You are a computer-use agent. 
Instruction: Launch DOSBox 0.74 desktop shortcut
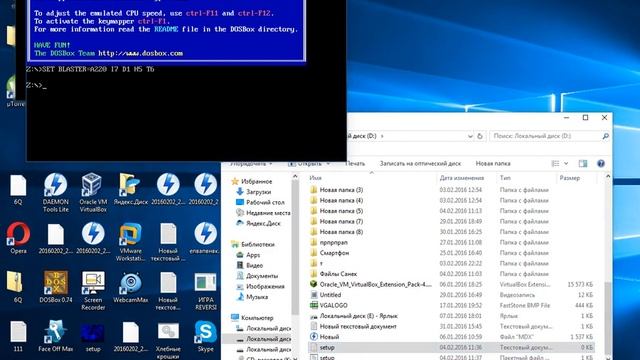click(x=56, y=287)
